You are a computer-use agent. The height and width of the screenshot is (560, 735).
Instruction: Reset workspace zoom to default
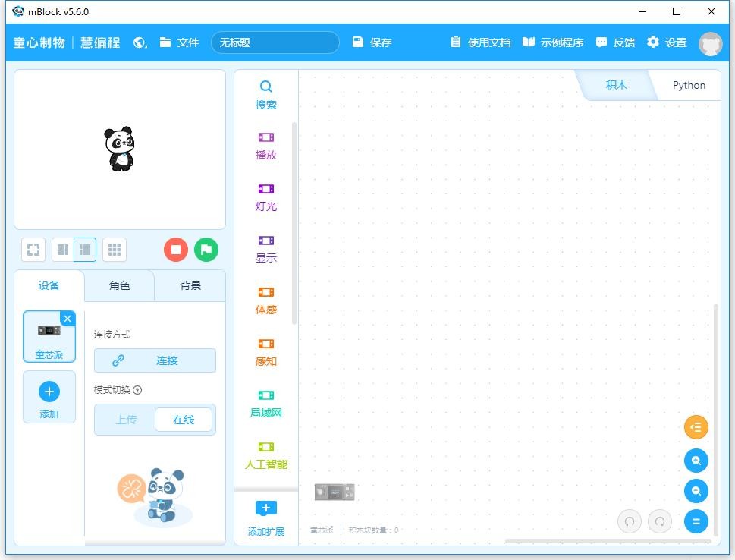tap(696, 521)
